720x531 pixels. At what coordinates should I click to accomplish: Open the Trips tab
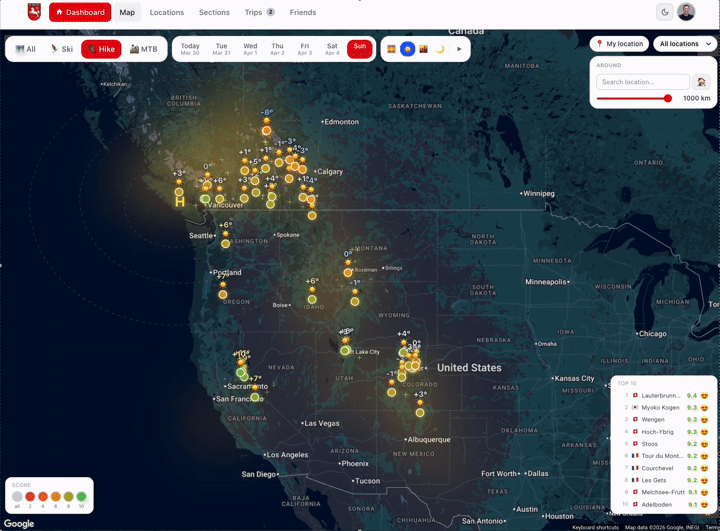click(x=258, y=13)
